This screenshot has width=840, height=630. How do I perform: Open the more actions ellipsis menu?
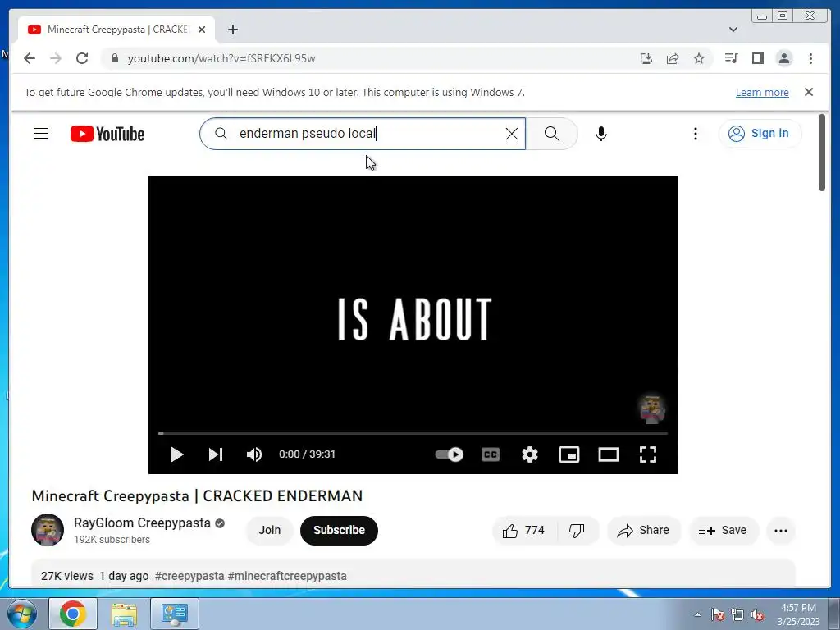[781, 531]
